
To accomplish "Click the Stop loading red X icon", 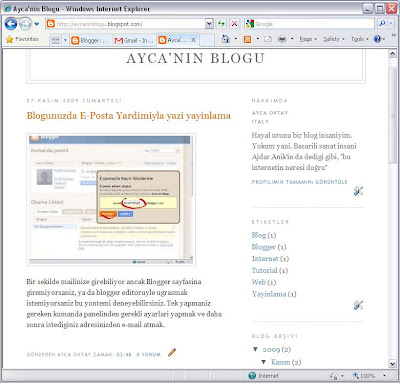I will pos(235,24).
